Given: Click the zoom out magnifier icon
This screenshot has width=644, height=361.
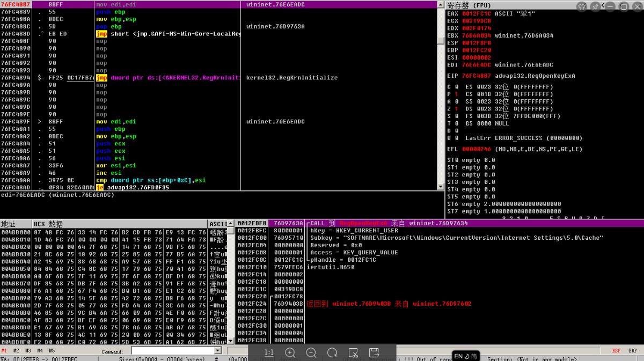Looking at the screenshot, I should [311, 352].
